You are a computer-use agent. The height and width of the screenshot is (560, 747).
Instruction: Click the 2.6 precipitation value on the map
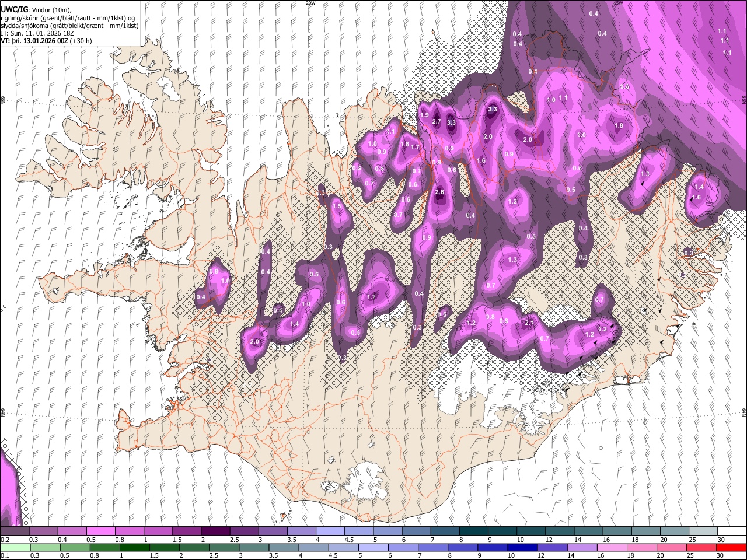(x=439, y=192)
